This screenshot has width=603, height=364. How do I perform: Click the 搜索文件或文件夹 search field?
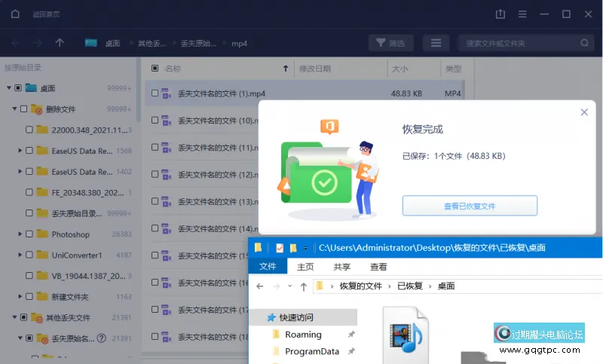[x=525, y=43]
